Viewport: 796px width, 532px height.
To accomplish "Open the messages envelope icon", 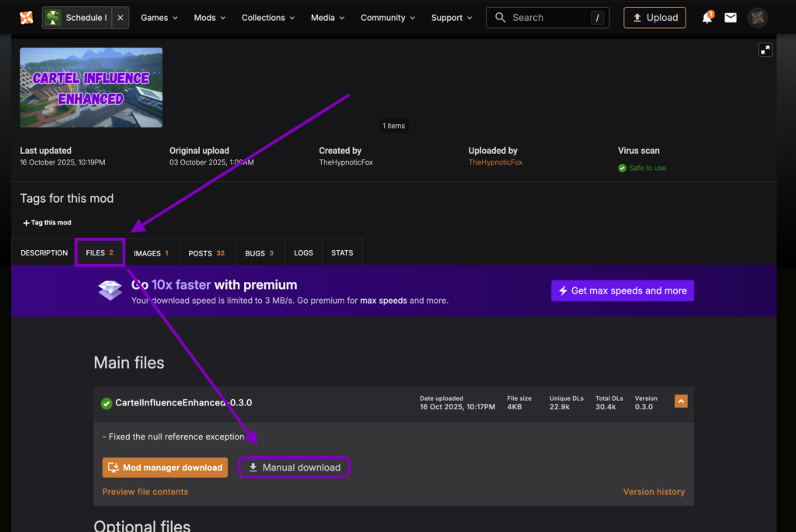I will tap(731, 18).
